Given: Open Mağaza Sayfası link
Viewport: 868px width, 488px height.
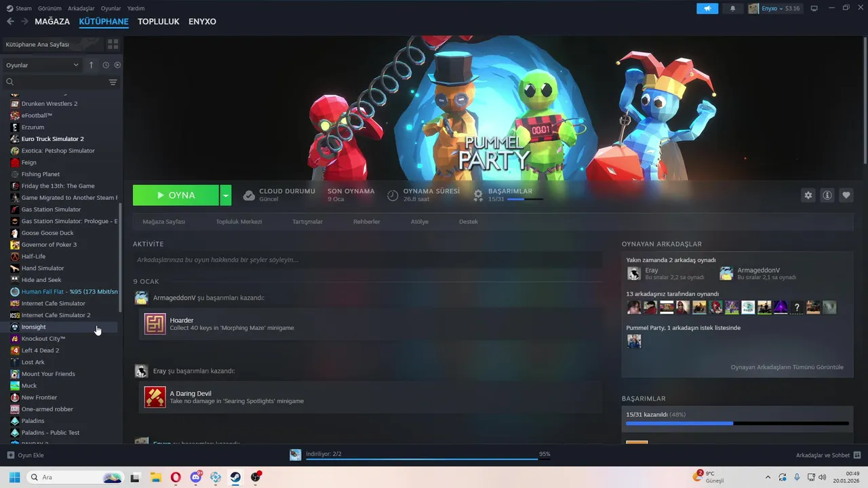Looking at the screenshot, I should click(x=163, y=222).
